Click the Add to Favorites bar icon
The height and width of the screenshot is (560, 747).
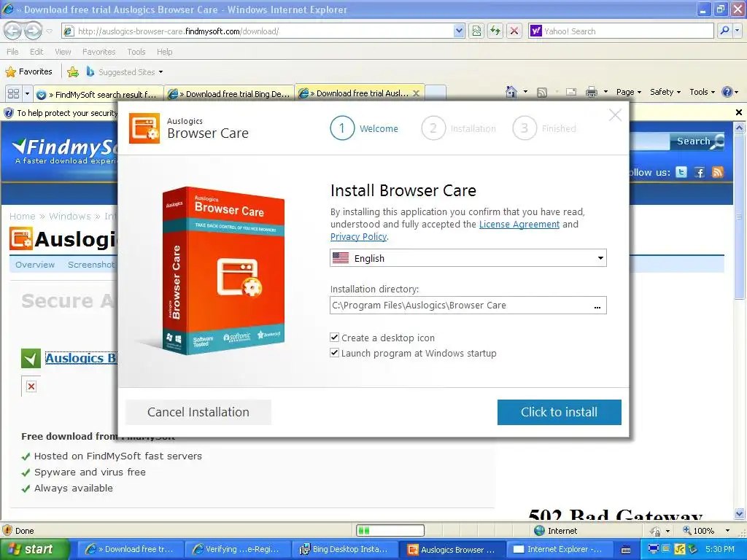point(73,72)
